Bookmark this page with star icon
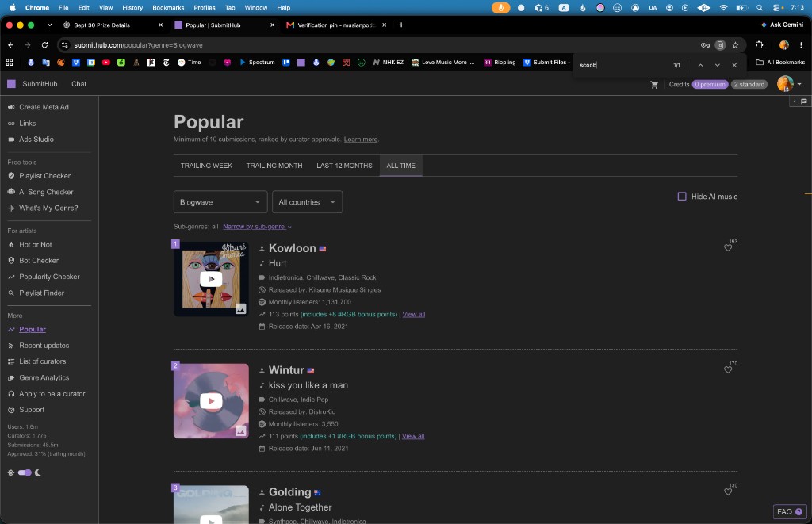Viewport: 812px width, 524px height. [x=735, y=45]
